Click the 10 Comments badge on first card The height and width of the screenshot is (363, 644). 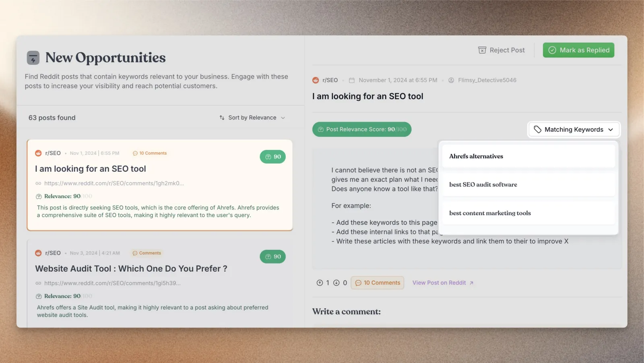click(150, 153)
